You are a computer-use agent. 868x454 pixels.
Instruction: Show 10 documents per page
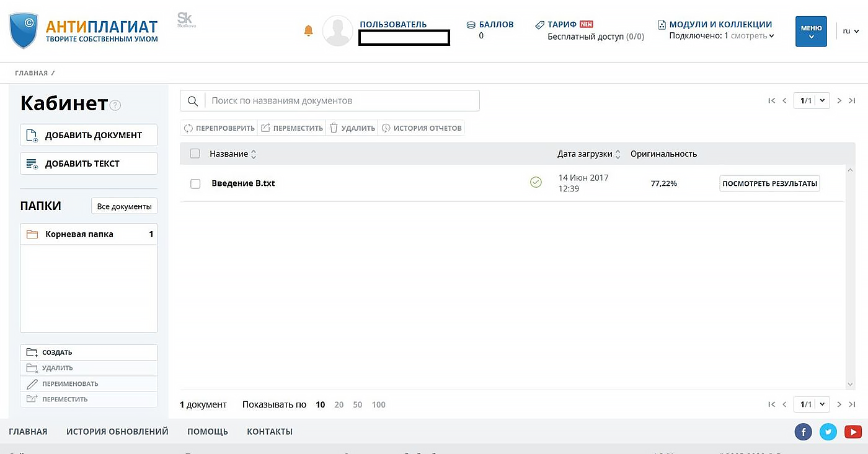[321, 404]
